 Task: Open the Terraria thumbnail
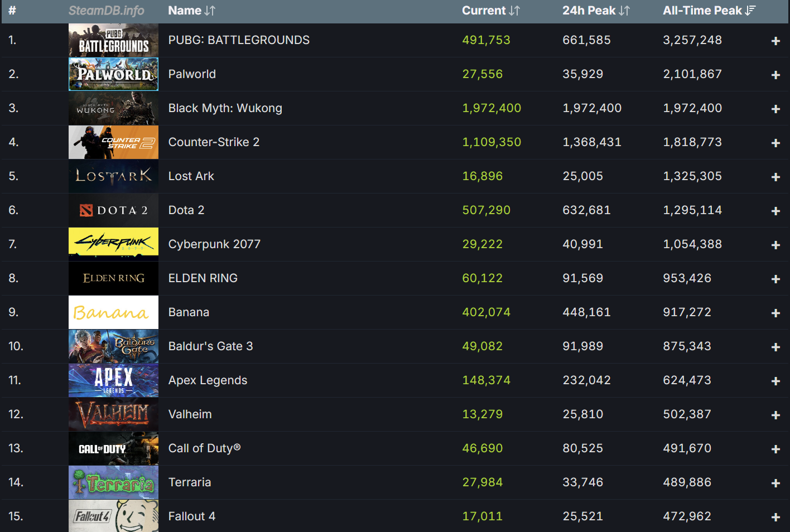(113, 482)
